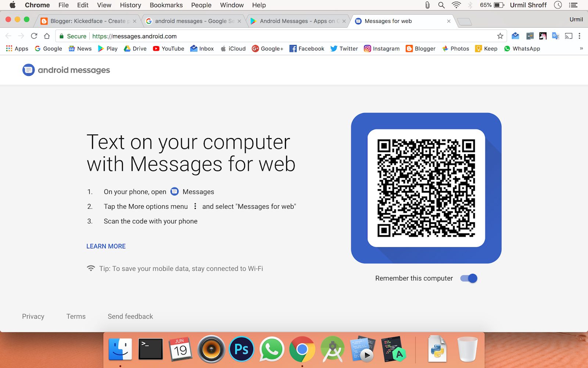The height and width of the screenshot is (368, 588).
Task: Open iCloud bookmark
Action: [x=233, y=49]
